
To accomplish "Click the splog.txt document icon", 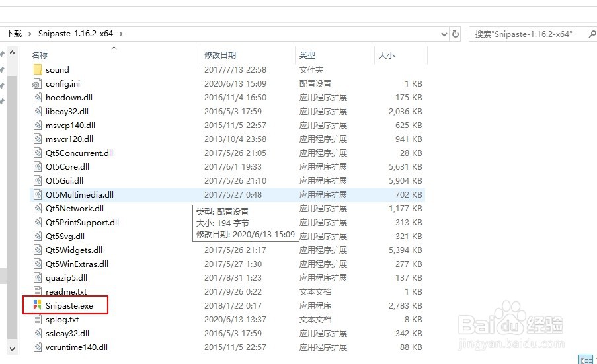I will click(37, 320).
